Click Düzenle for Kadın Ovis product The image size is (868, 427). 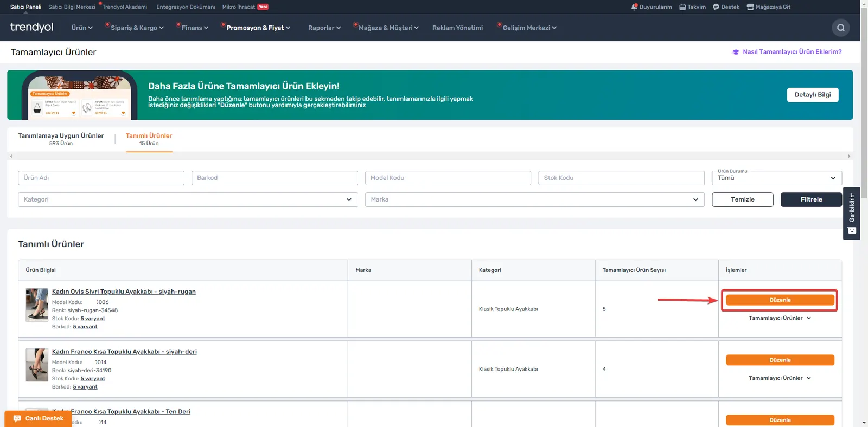click(780, 300)
